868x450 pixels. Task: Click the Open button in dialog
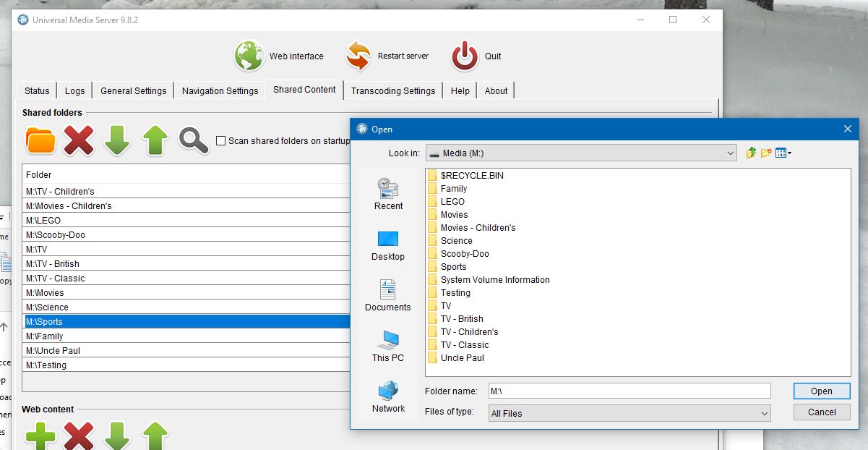pos(822,391)
